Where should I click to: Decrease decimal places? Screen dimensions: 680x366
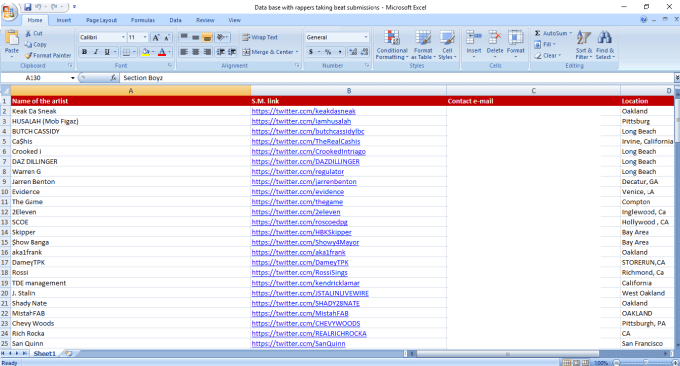[364, 52]
